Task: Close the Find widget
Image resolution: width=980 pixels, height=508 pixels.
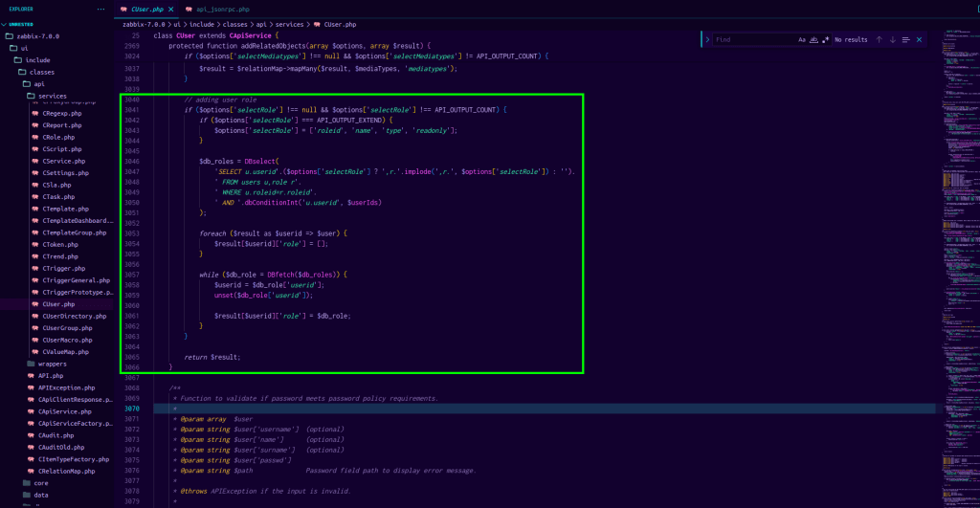Action: [920, 39]
